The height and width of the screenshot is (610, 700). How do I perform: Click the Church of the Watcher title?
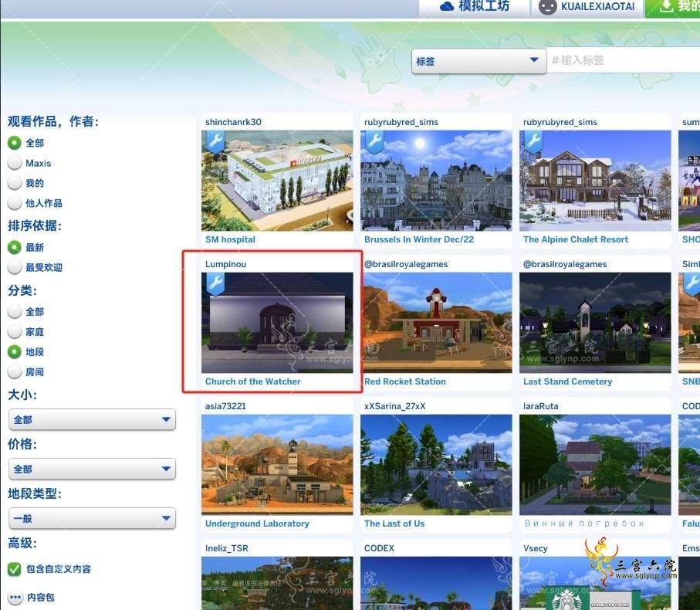pos(252,381)
